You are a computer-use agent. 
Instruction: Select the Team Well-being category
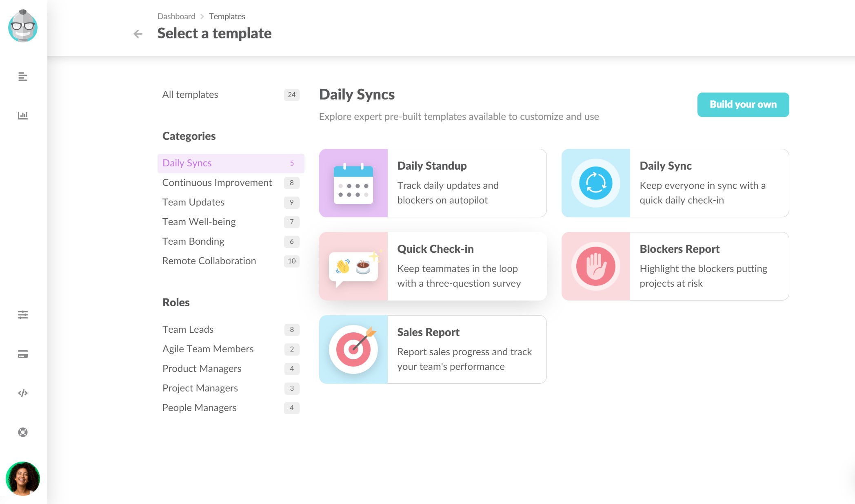click(x=199, y=221)
